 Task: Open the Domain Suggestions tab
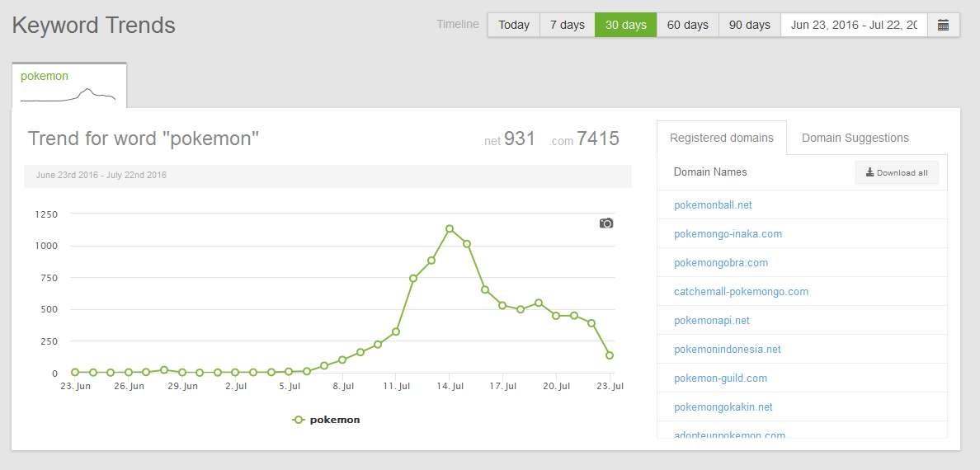[855, 138]
